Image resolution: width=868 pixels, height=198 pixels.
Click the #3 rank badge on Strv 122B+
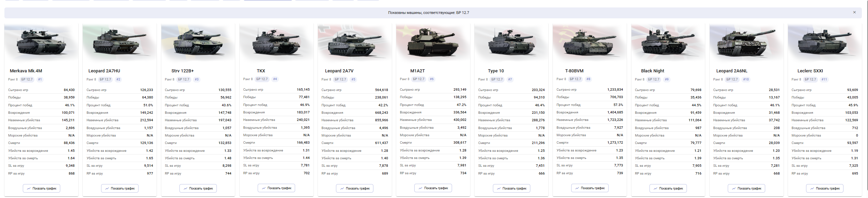point(196,79)
